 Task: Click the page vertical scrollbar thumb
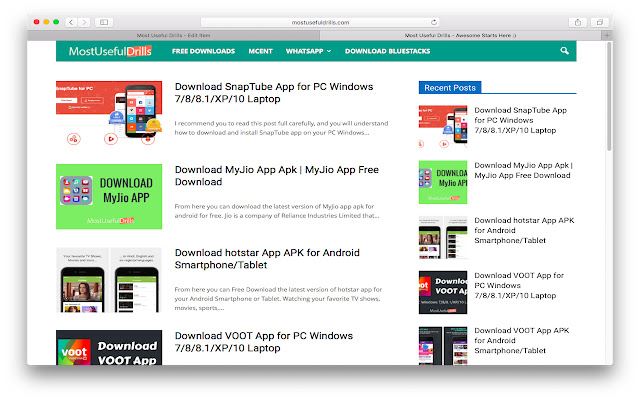pos(609,96)
